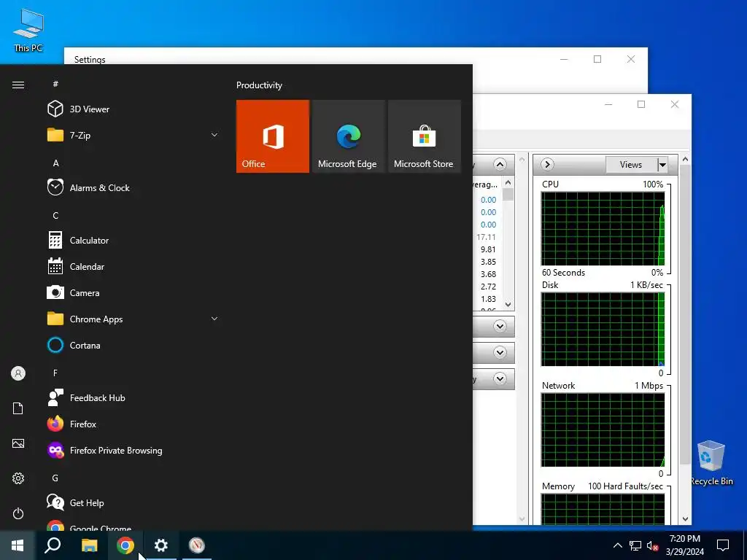Launch Alarms & Clock app
The image size is (747, 560).
pyautogui.click(x=133, y=187)
